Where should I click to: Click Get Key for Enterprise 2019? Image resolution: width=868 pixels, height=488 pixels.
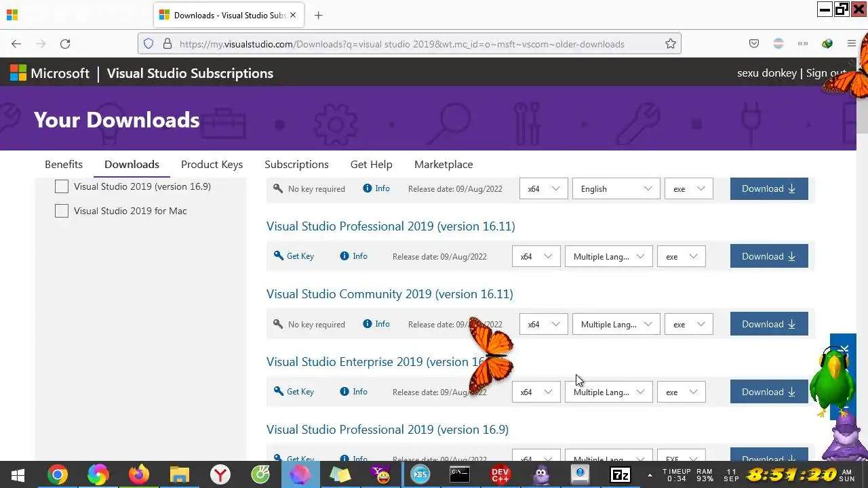pos(300,392)
